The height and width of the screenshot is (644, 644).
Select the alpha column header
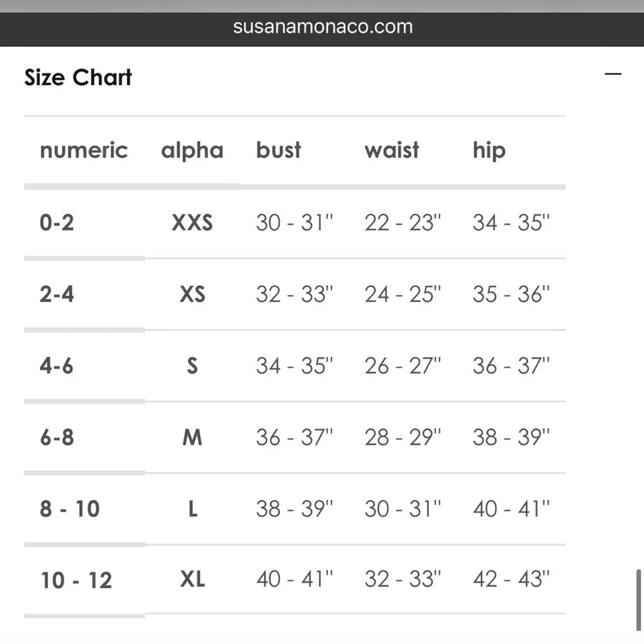click(192, 151)
